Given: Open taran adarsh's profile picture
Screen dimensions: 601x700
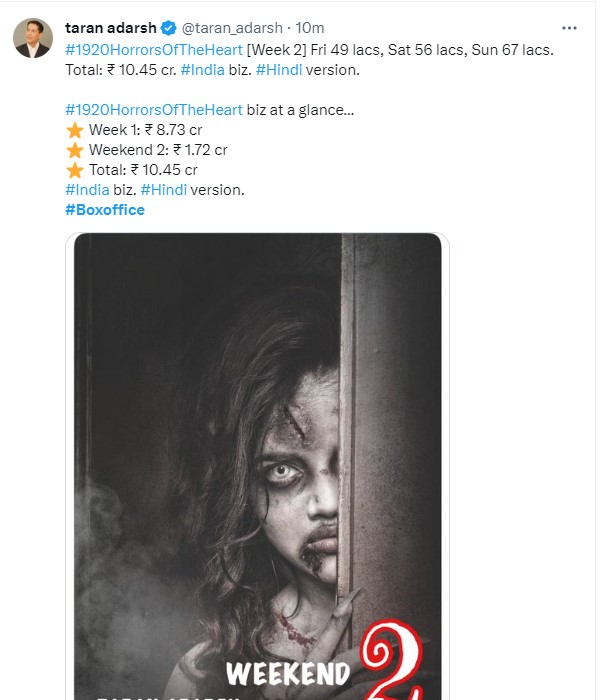Looking at the screenshot, I should (x=33, y=38).
